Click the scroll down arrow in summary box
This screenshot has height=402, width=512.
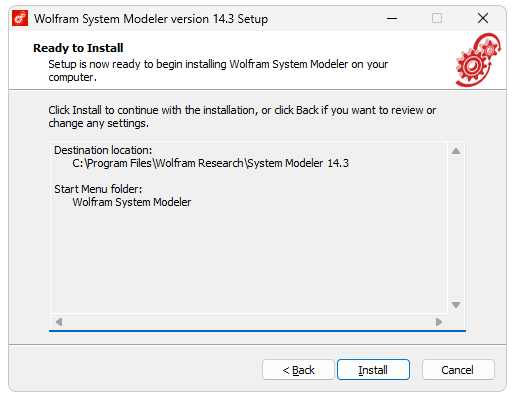pos(456,305)
